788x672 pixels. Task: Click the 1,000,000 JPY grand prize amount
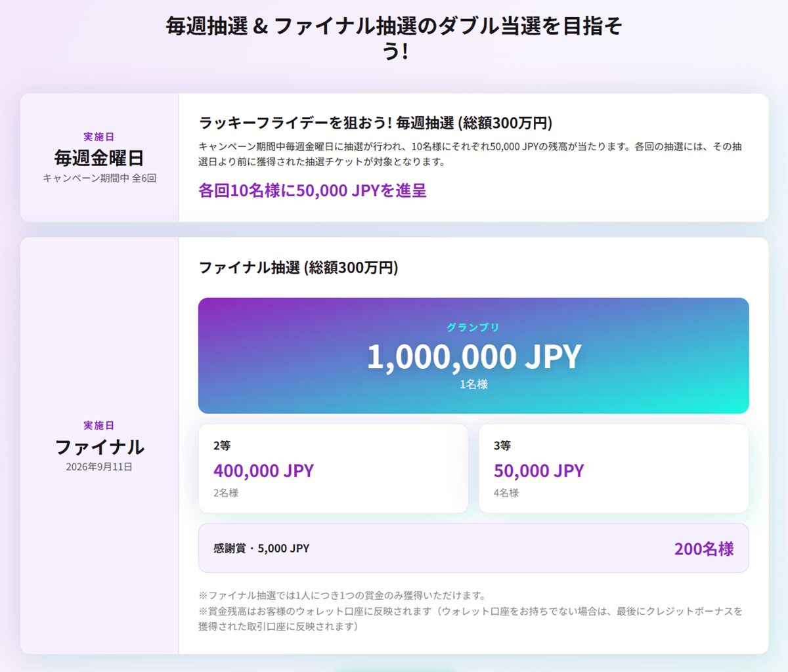[473, 356]
